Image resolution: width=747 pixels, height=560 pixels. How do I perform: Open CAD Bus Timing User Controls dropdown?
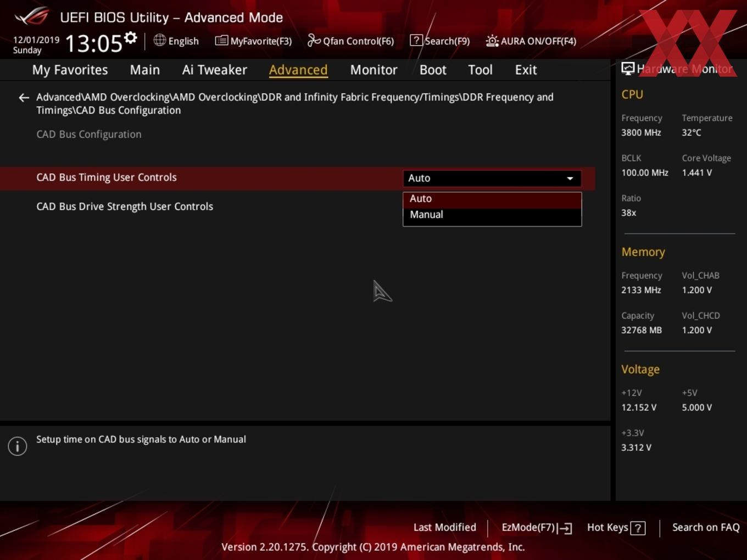pyautogui.click(x=492, y=178)
